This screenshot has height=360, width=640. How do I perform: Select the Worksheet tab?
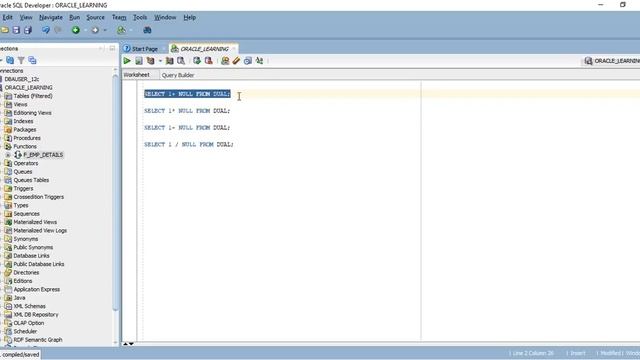point(136,75)
